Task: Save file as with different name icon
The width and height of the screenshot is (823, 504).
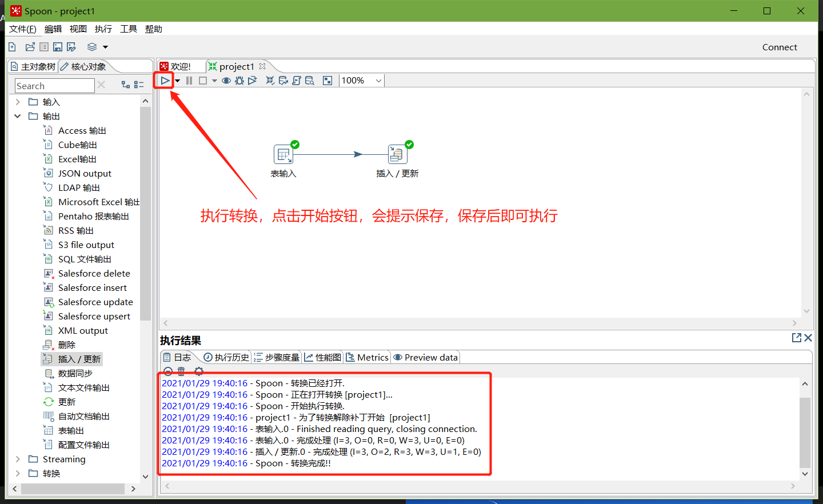Action: pos(71,47)
